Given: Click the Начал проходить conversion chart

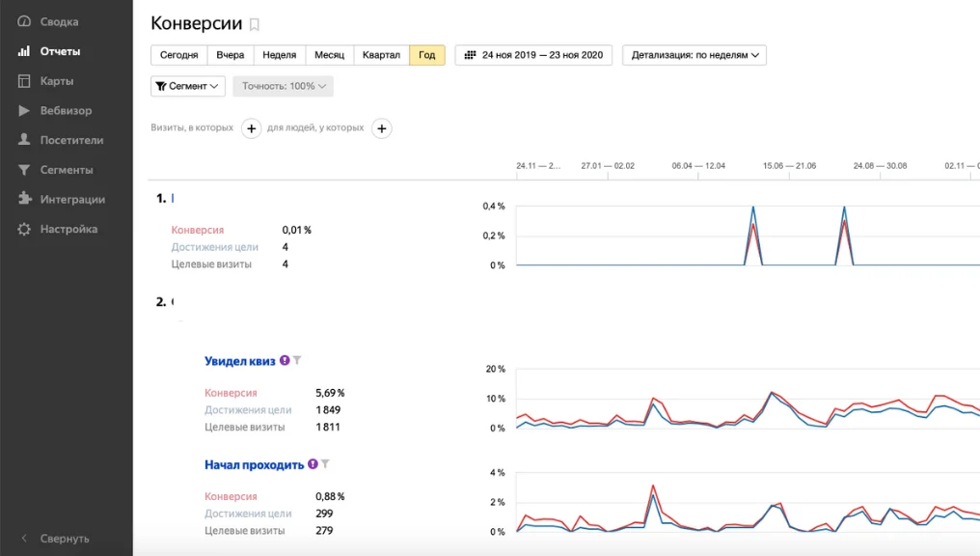Looking at the screenshot, I should tap(749, 502).
